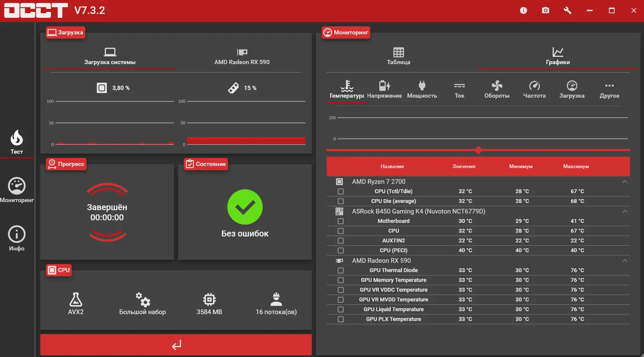Click the red Мониторинг panel header label
Viewport: 644px width, 357px height.
tap(346, 33)
